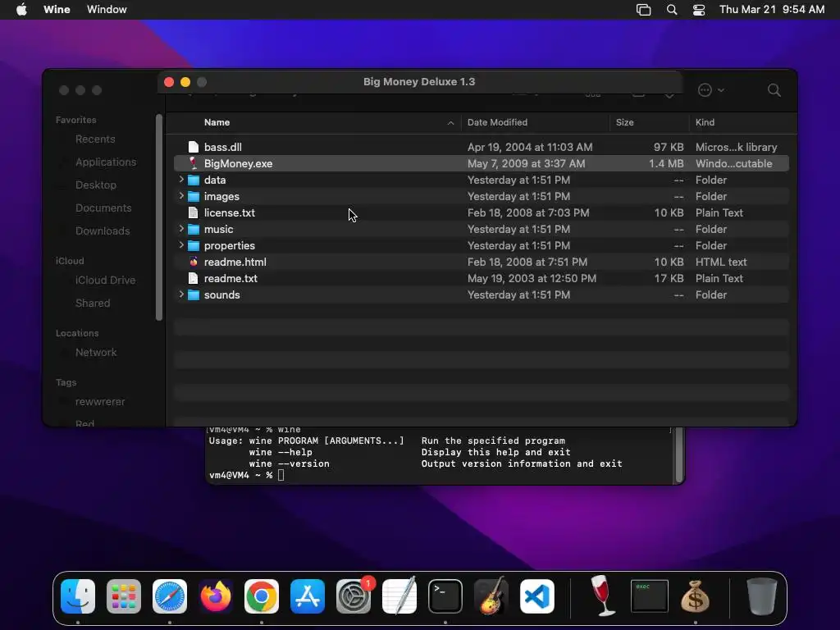
Task: Select the readme.txt file icon
Action: click(194, 279)
